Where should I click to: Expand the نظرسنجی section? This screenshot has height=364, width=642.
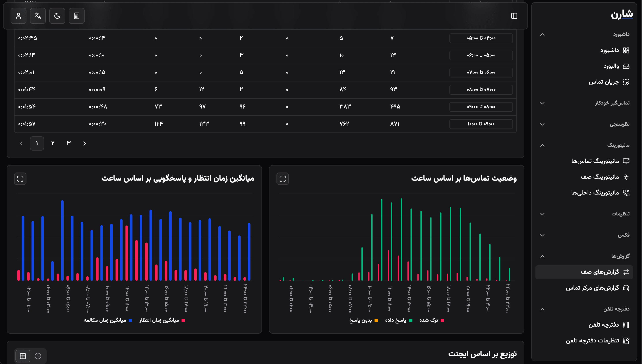point(584,124)
